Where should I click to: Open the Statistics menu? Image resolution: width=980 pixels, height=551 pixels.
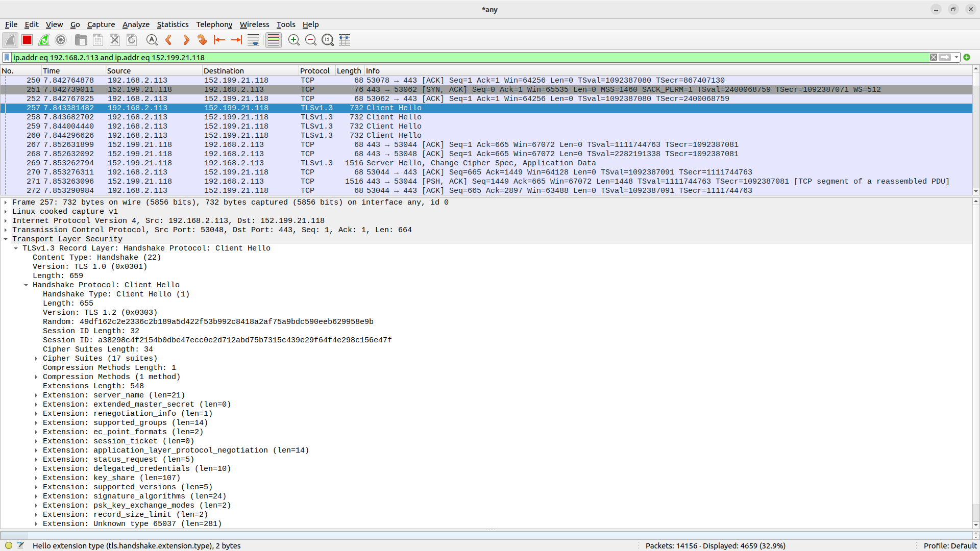click(173, 24)
